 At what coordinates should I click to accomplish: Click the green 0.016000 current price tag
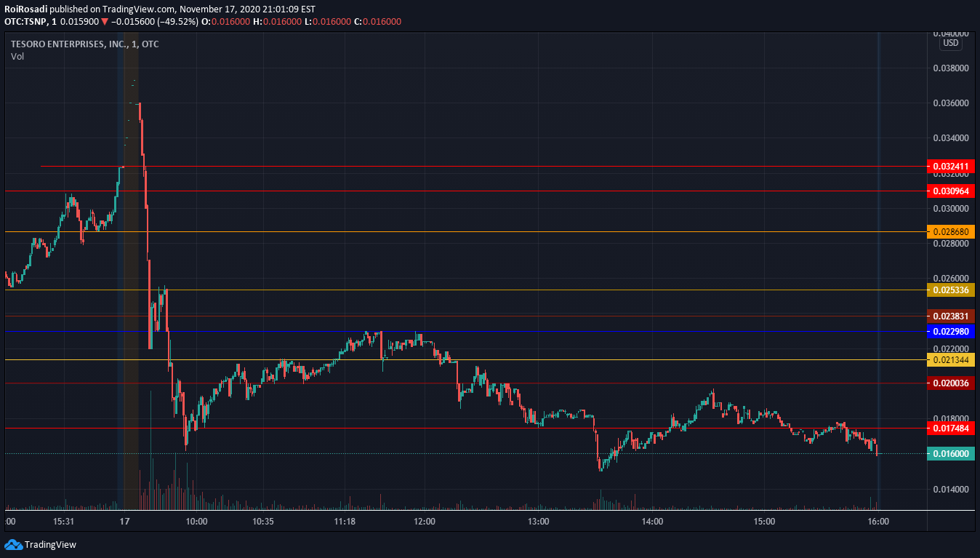(x=952, y=454)
